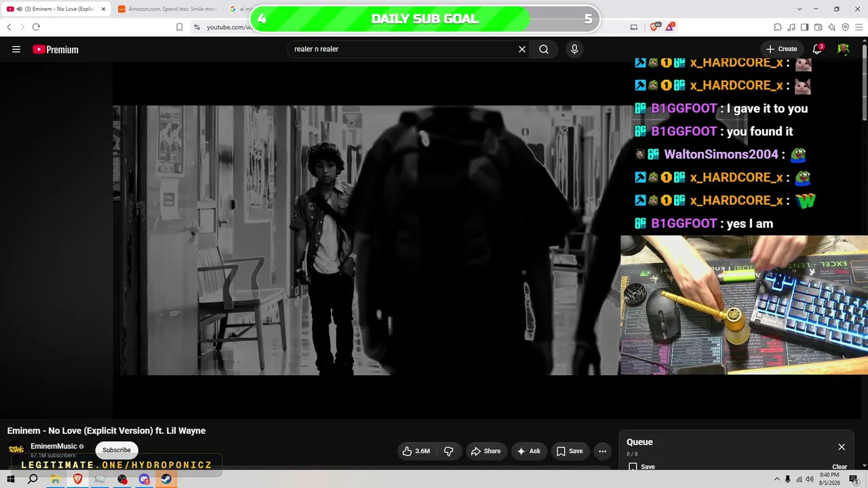Close the Queue panel
The height and width of the screenshot is (488, 868).
pos(842,447)
